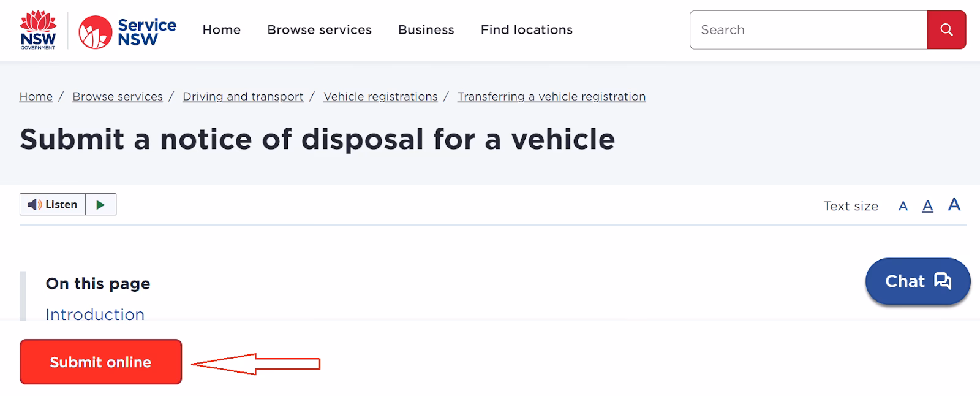
Task: Toggle the Chat panel open
Action: 917,281
